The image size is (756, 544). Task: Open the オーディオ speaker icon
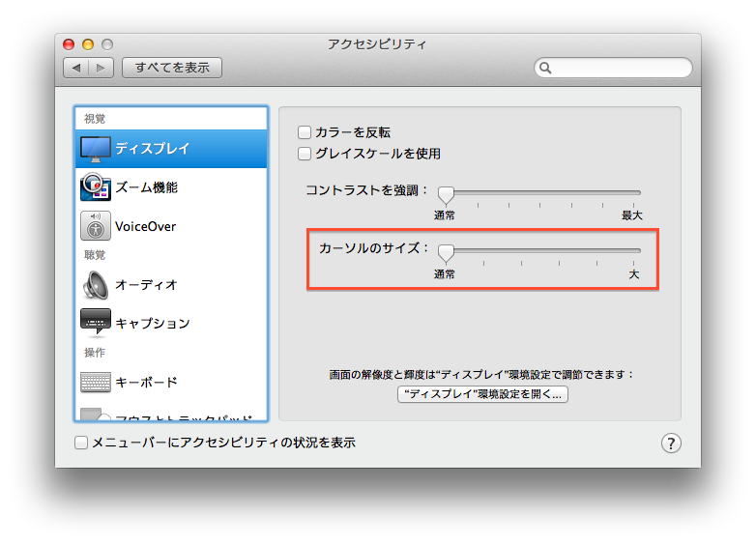point(96,285)
